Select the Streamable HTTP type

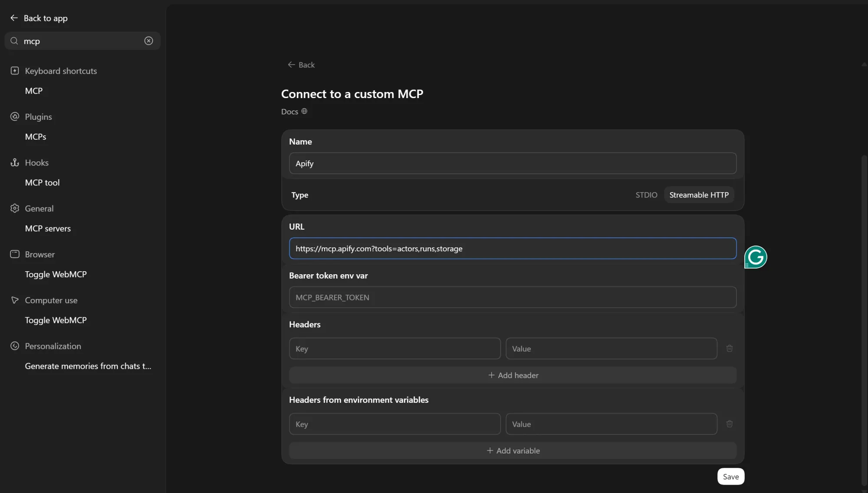tap(699, 195)
